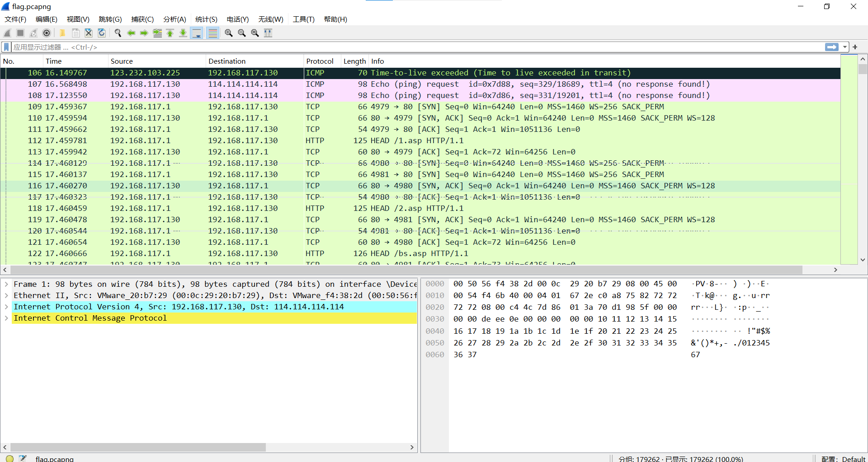Image resolution: width=868 pixels, height=462 pixels.
Task: Open the 编辑(E) menu
Action: pos(47,19)
